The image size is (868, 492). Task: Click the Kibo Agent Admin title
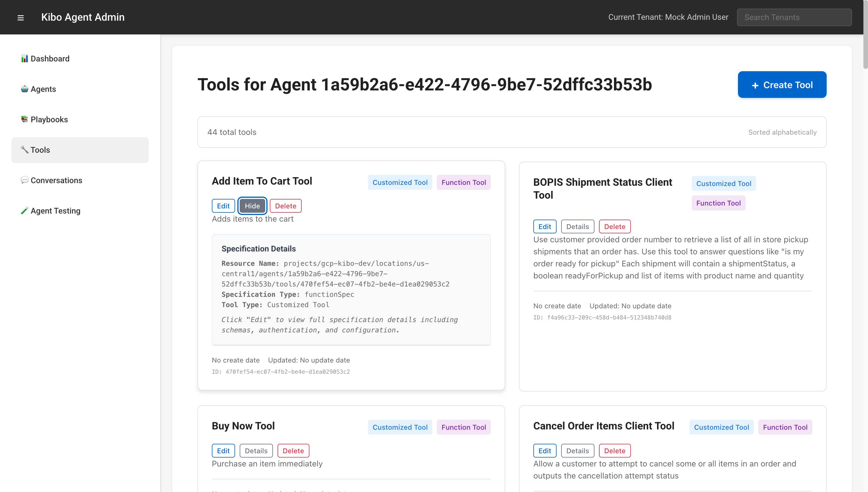pyautogui.click(x=83, y=17)
